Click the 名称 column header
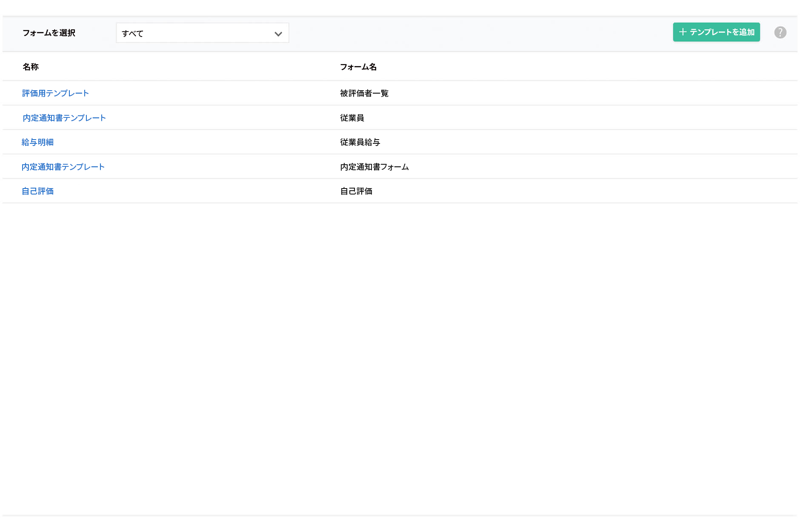Screen dimensions: 800x532 (x=31, y=67)
